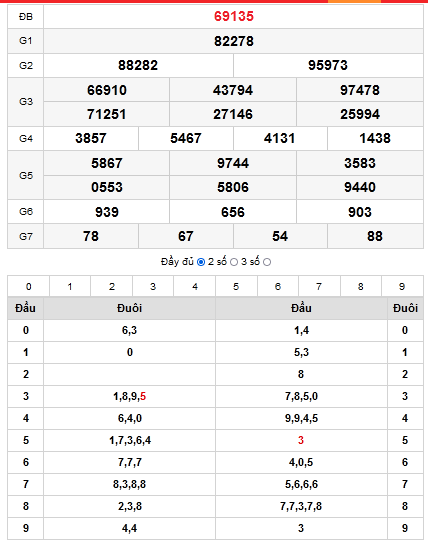The width and height of the screenshot is (428, 543).
Task: Select the 'Đầy đủ' radio button
Action: pyautogui.click(x=201, y=262)
